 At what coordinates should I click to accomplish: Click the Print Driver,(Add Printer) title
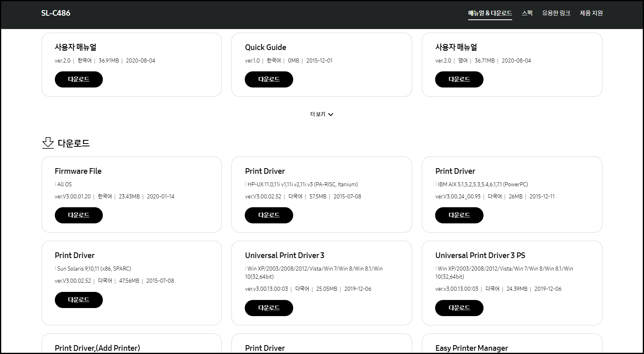coord(98,348)
